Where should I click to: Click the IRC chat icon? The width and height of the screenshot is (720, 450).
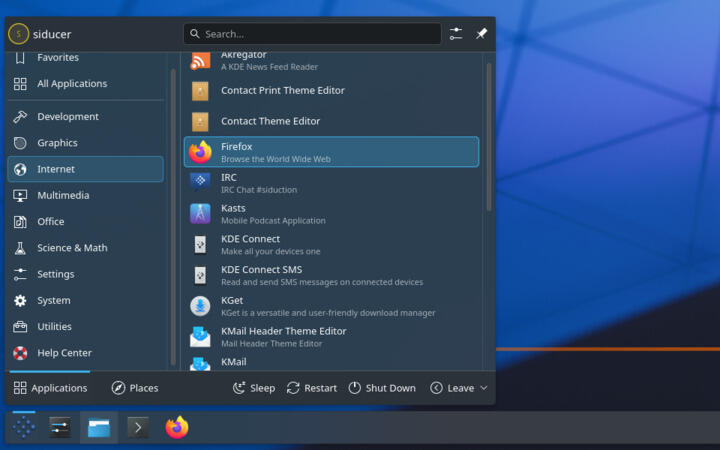click(x=200, y=183)
